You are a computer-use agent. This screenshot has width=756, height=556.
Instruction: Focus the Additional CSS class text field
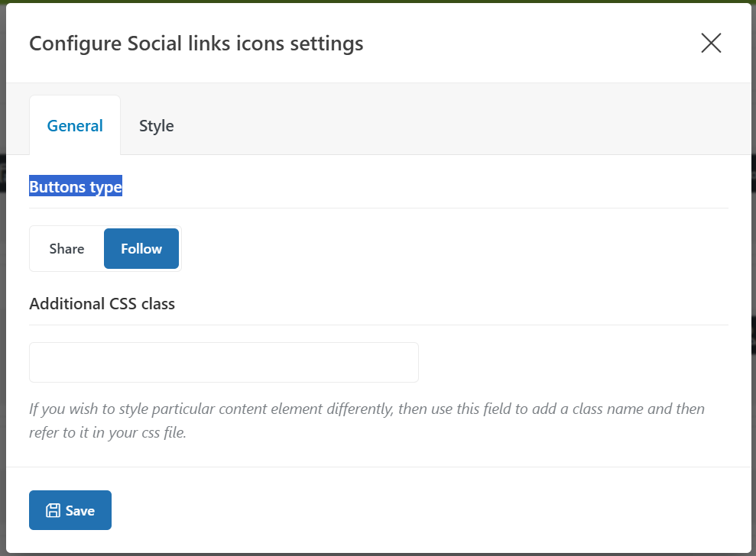pyautogui.click(x=223, y=362)
